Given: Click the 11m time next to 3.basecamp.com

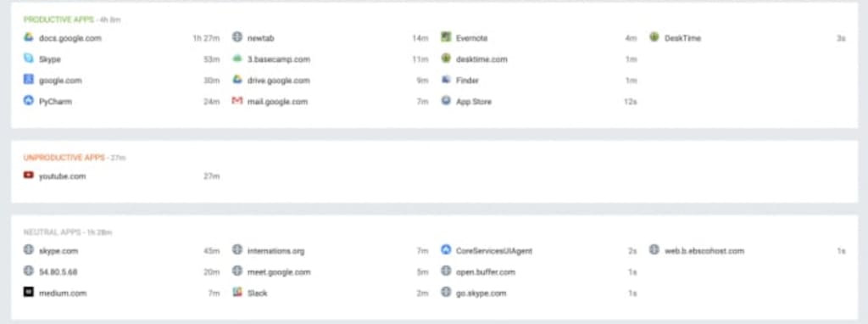Looking at the screenshot, I should click(x=420, y=59).
